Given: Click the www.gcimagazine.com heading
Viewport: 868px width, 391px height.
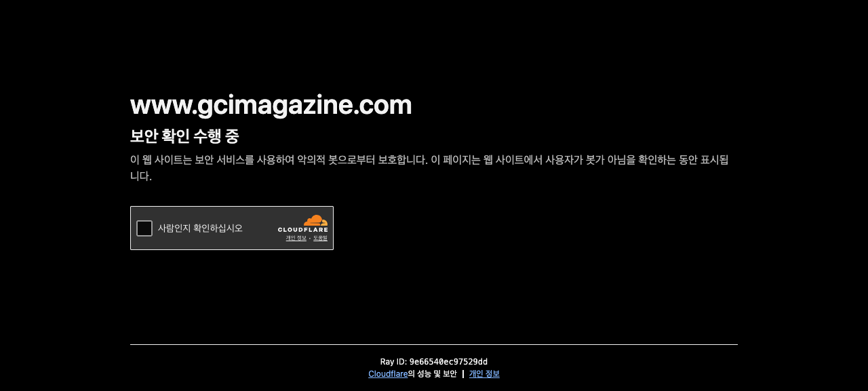Looking at the screenshot, I should coord(271,103).
